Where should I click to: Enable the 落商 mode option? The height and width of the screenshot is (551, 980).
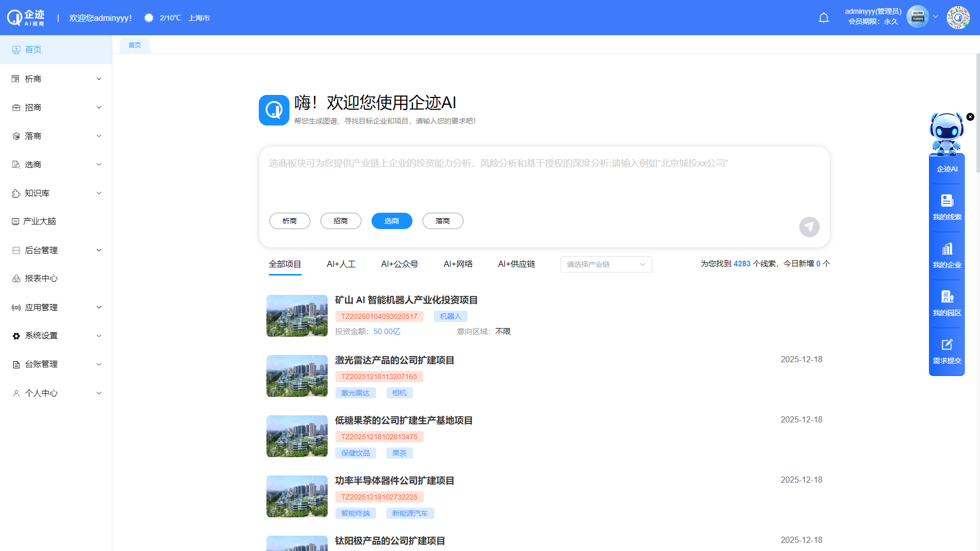click(x=443, y=220)
